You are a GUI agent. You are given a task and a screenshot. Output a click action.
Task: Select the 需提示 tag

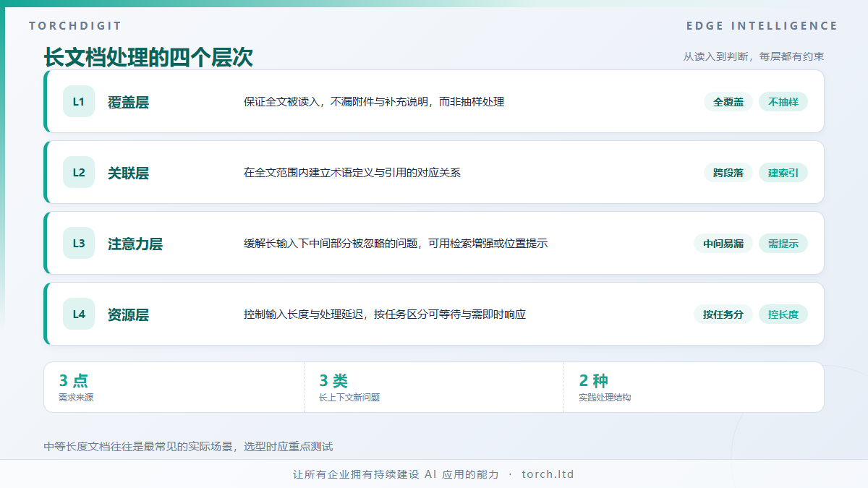click(783, 244)
